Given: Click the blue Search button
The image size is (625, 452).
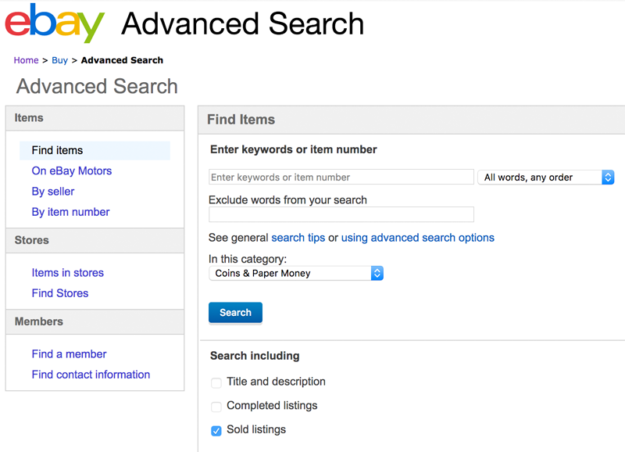Looking at the screenshot, I should point(235,312).
